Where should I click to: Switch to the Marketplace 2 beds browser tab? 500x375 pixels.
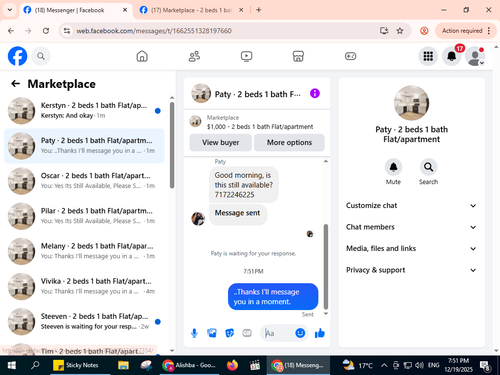pyautogui.click(x=191, y=10)
